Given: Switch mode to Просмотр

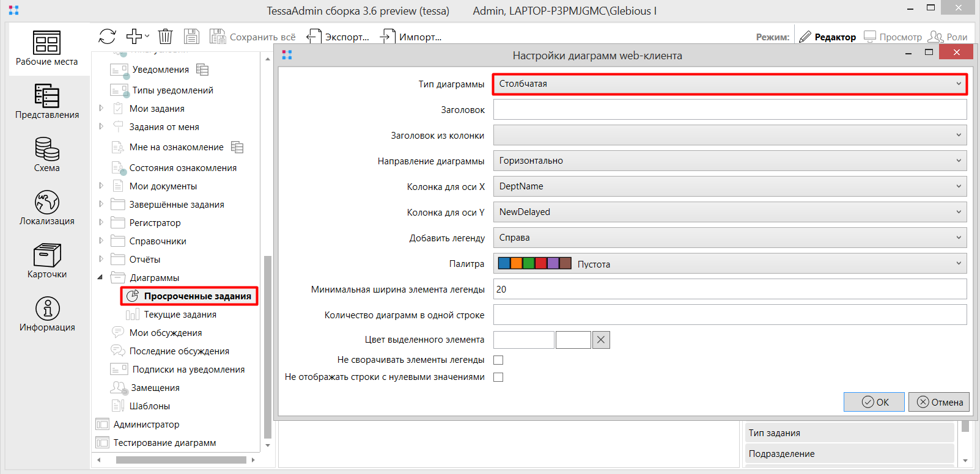Looking at the screenshot, I should [893, 37].
